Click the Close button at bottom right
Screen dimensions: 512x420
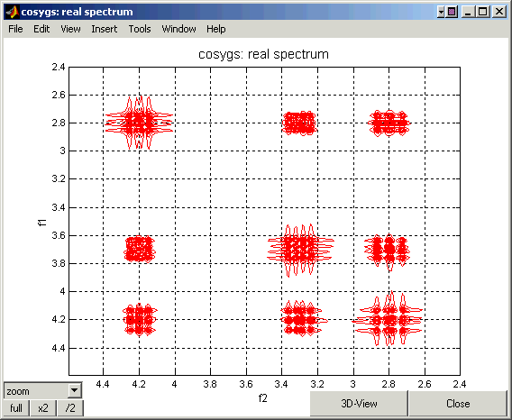tap(458, 404)
